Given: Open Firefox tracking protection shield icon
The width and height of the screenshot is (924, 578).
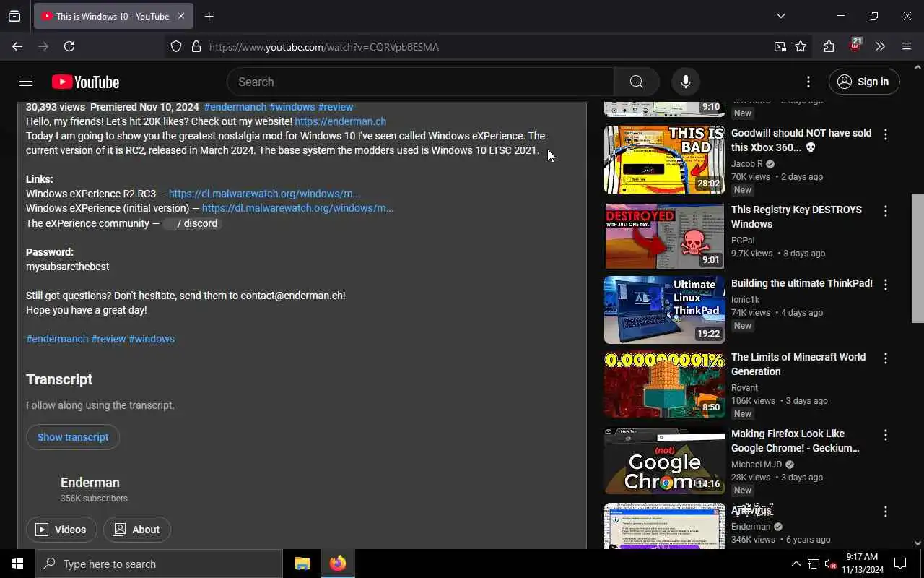Looking at the screenshot, I should pyautogui.click(x=176, y=47).
